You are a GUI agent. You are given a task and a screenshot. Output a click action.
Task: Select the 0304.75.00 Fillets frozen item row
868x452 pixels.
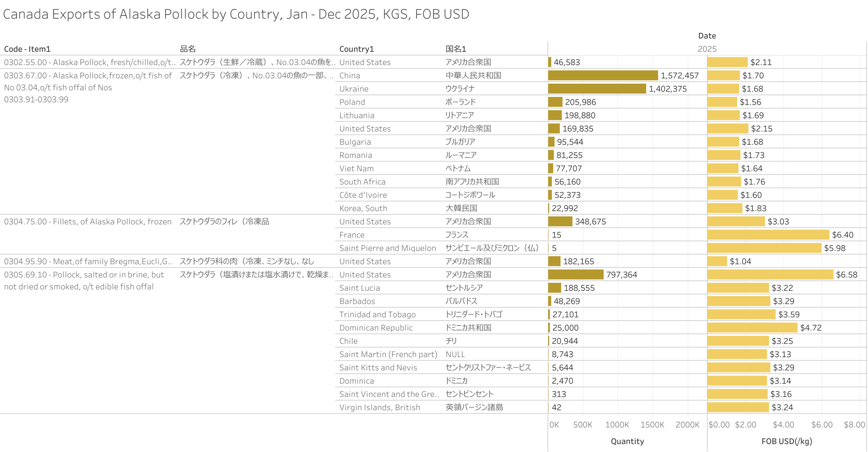[87, 221]
